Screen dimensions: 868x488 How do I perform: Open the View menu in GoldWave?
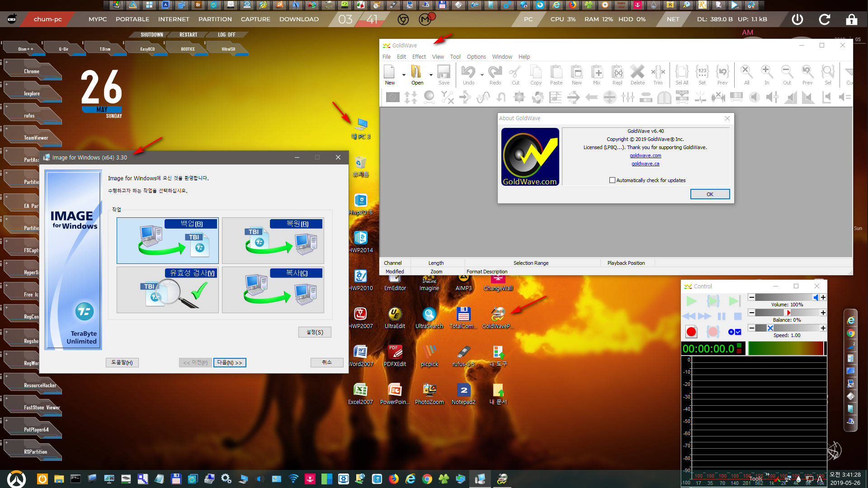click(x=438, y=56)
